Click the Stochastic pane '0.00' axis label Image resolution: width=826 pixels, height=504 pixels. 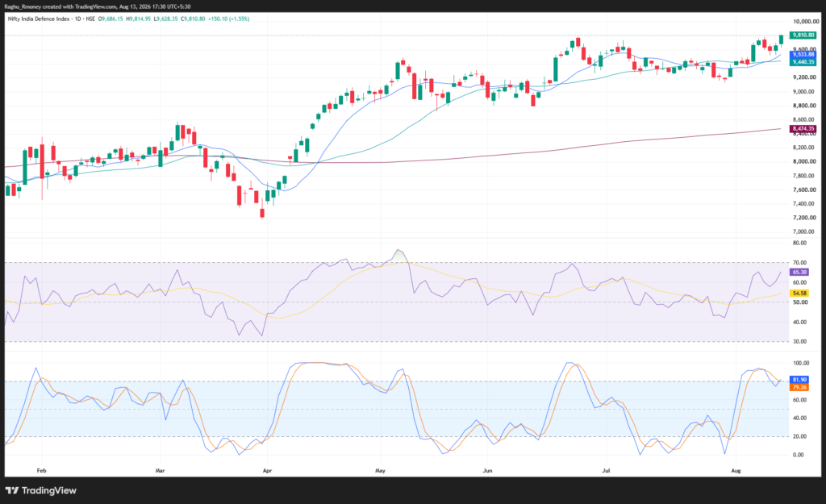click(799, 455)
